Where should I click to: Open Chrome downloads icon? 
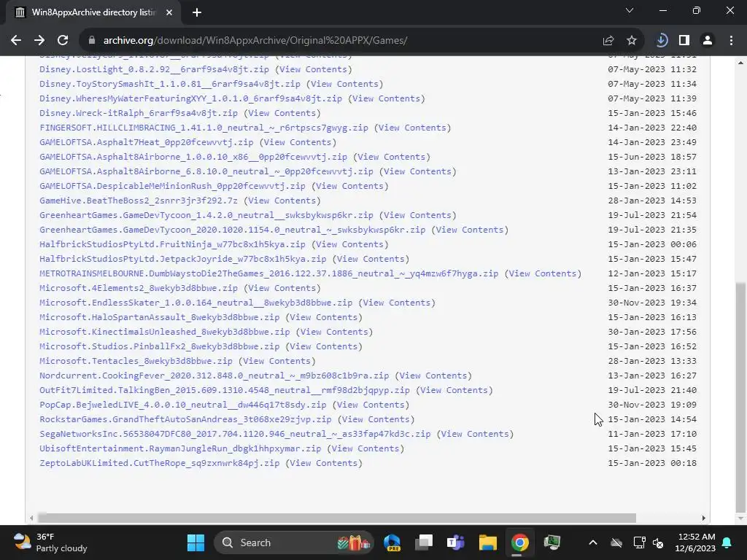[x=661, y=41]
